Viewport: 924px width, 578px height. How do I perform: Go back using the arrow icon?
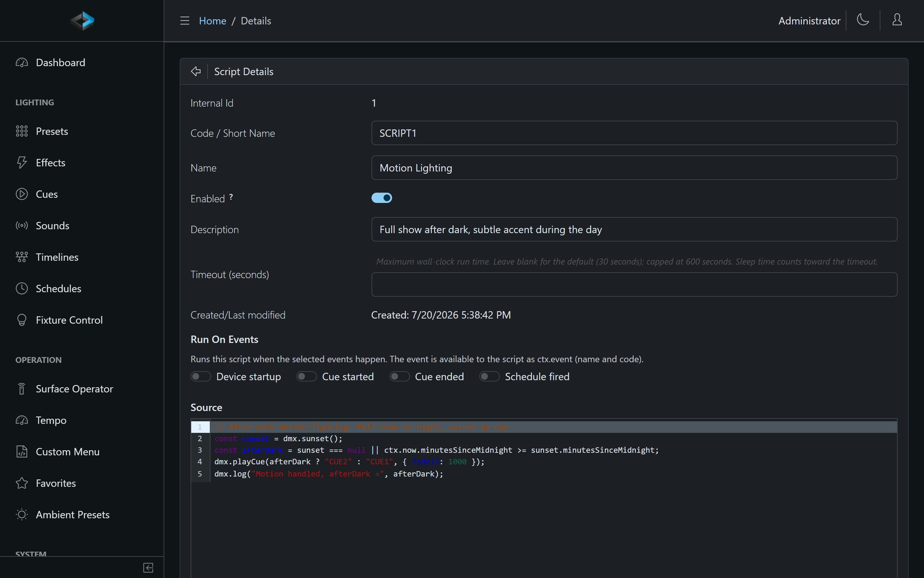[x=196, y=72]
